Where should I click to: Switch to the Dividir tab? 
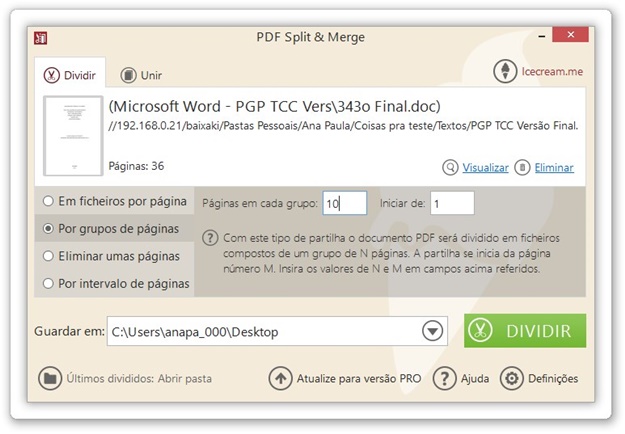[70, 75]
